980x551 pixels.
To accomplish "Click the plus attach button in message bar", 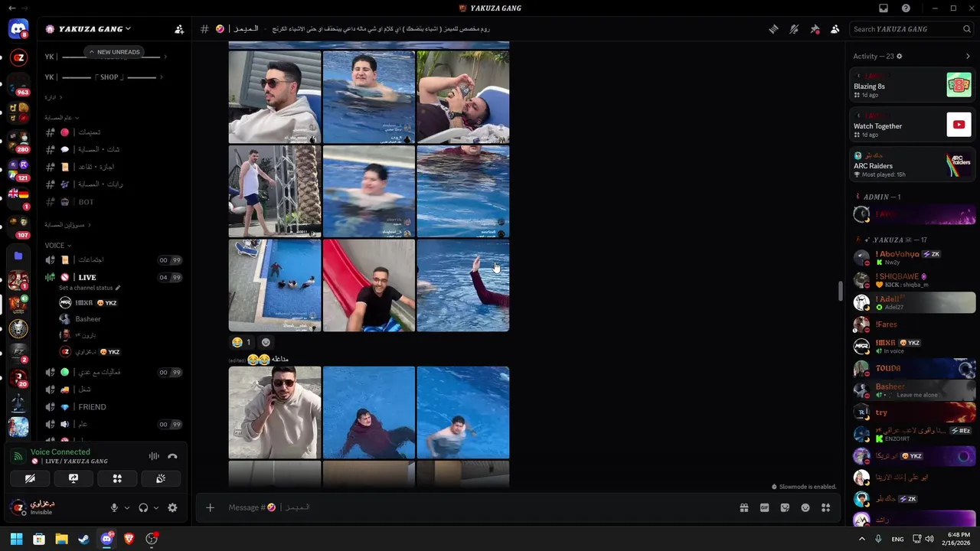I will (210, 507).
